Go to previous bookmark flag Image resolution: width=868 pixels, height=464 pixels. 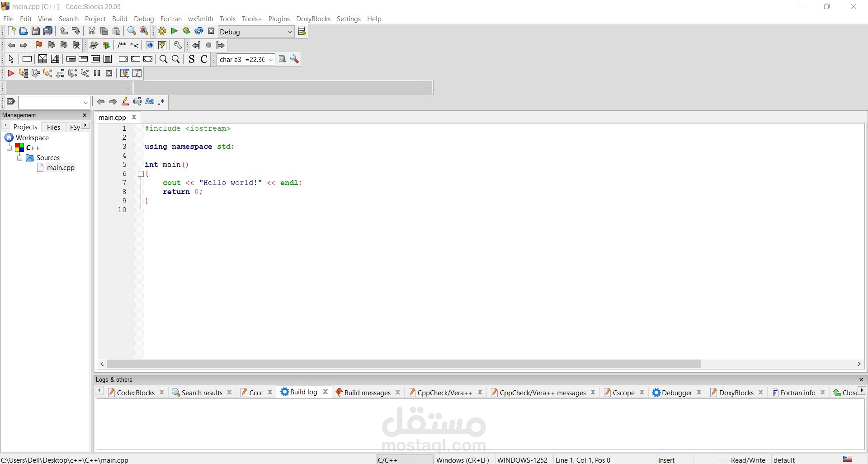(52, 45)
